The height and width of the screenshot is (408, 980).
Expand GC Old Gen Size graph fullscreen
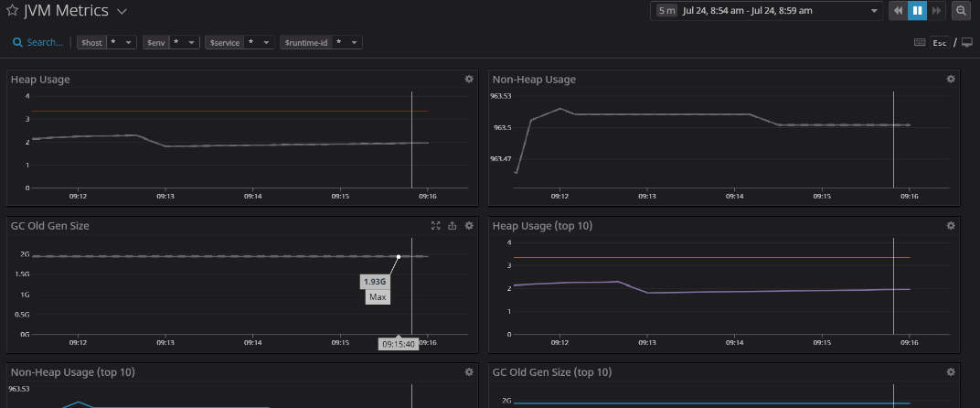click(x=436, y=226)
